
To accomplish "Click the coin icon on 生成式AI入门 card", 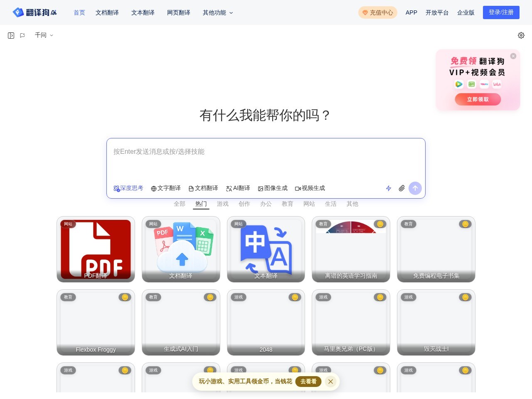I will (x=210, y=297).
